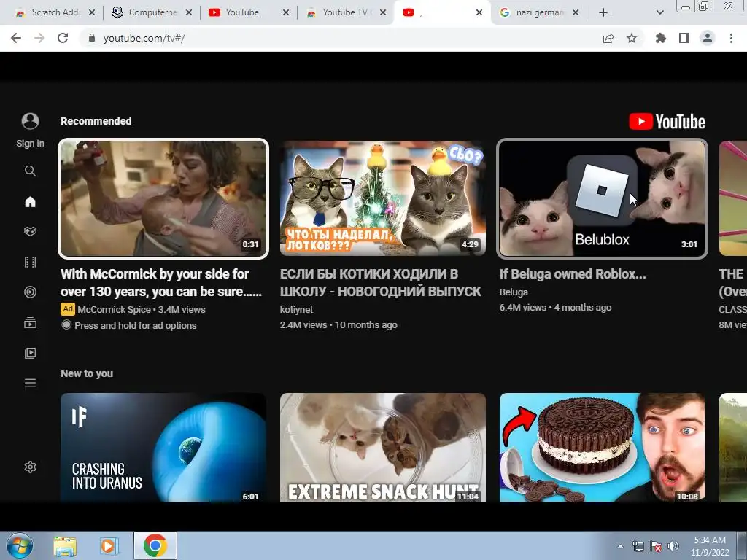747x560 pixels.
Task: Show hidden tray icons arrow
Action: (620, 546)
